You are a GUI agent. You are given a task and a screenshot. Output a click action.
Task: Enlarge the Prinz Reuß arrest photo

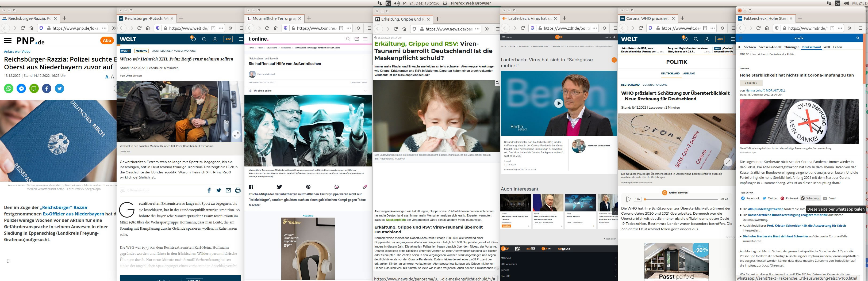[237, 134]
